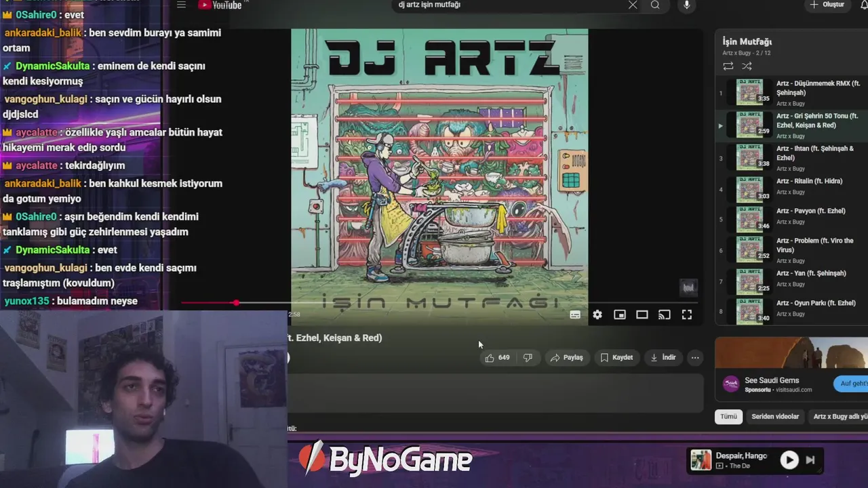The image size is (868, 488).
Task: Go to YouTube home via logo
Action: (x=220, y=5)
